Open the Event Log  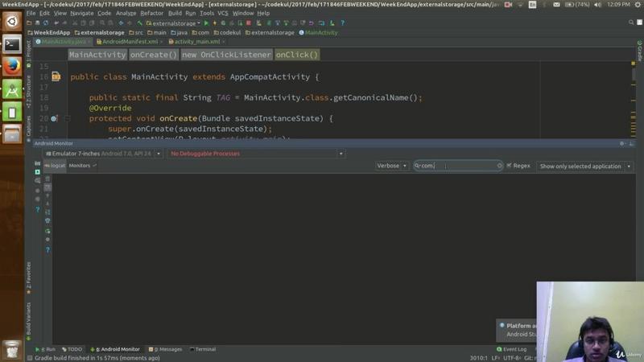click(512, 349)
